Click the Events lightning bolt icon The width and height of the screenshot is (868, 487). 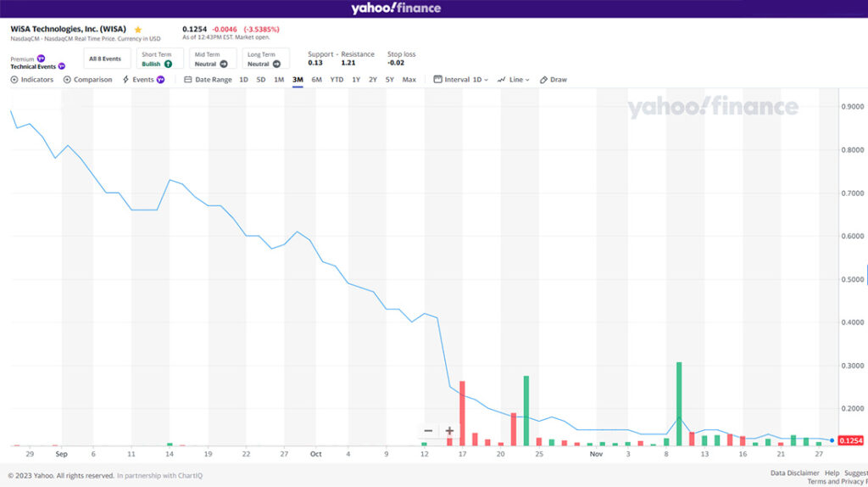coord(125,80)
